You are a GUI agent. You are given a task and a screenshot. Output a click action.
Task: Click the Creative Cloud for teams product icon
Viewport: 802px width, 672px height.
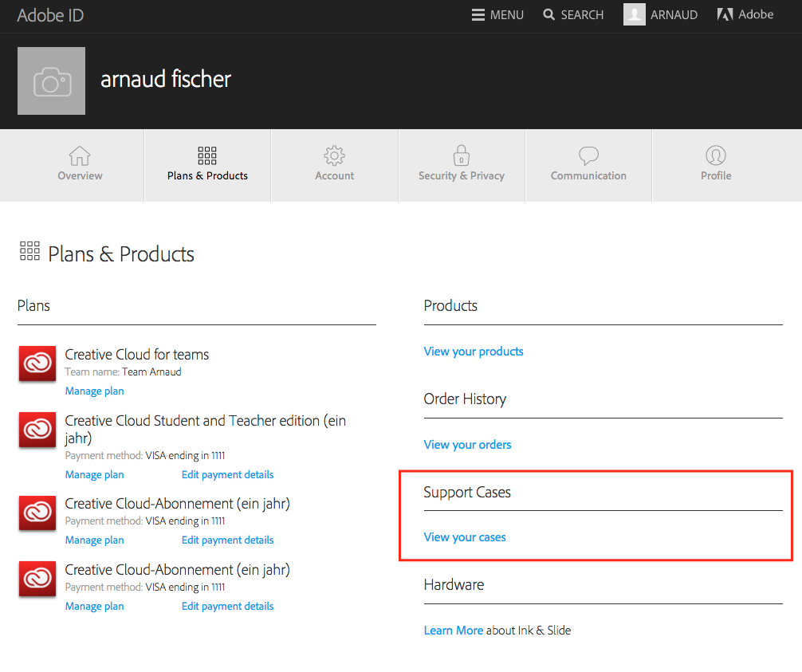click(37, 363)
